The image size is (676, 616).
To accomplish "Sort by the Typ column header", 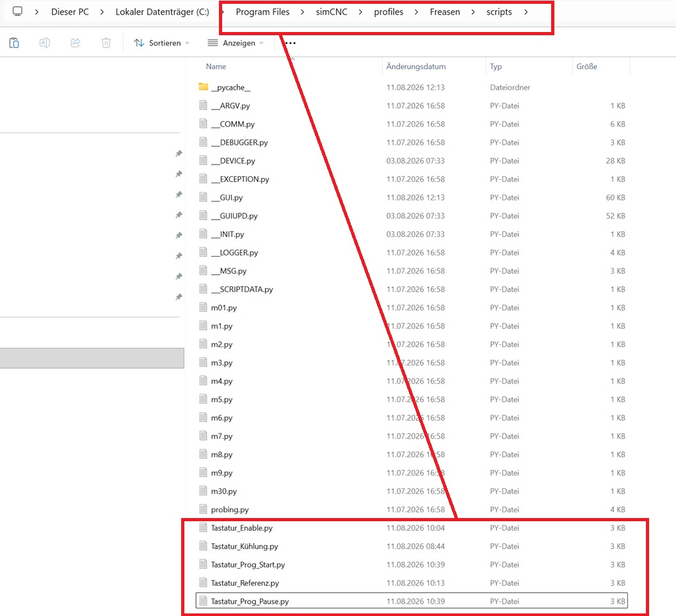I will coord(495,67).
